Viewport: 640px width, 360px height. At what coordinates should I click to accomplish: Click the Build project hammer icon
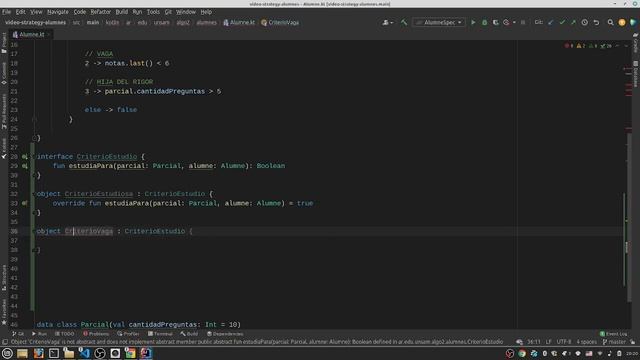(404, 22)
